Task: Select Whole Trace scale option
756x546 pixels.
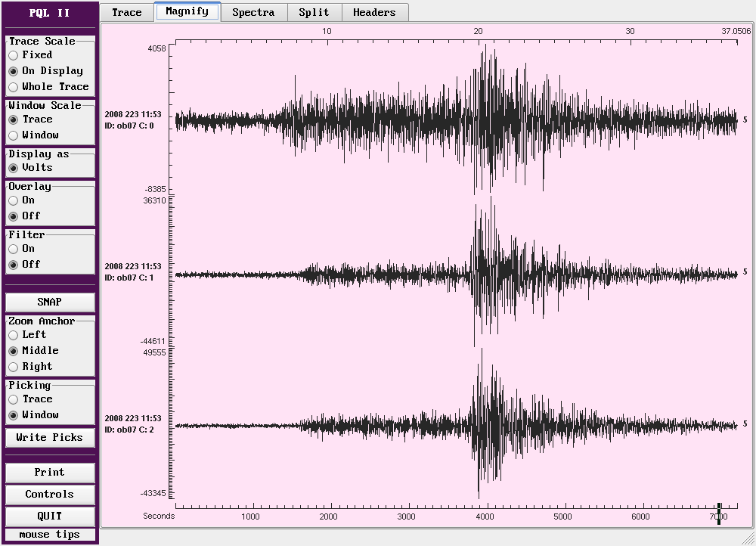Action: pos(14,87)
